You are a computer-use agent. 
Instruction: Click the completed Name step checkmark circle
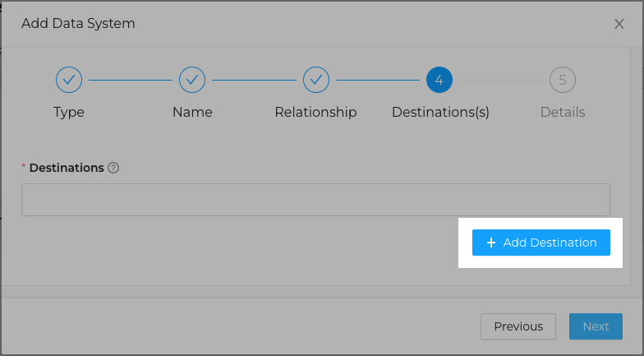coord(192,80)
